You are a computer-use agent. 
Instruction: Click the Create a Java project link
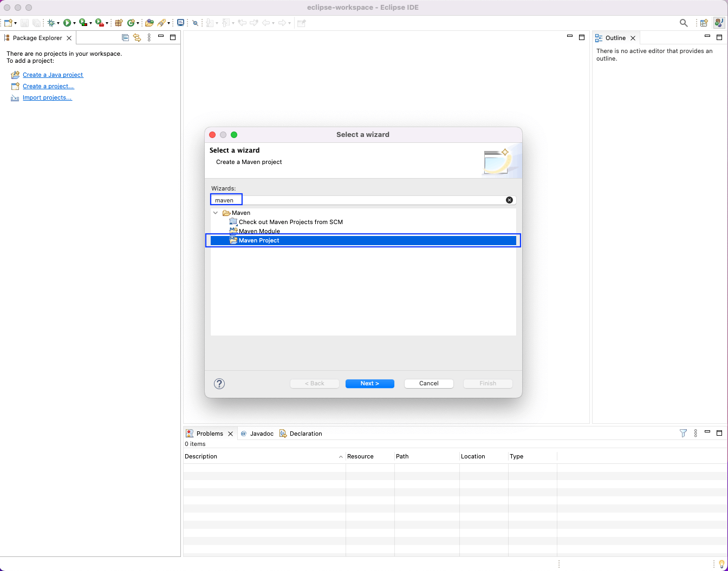[53, 75]
